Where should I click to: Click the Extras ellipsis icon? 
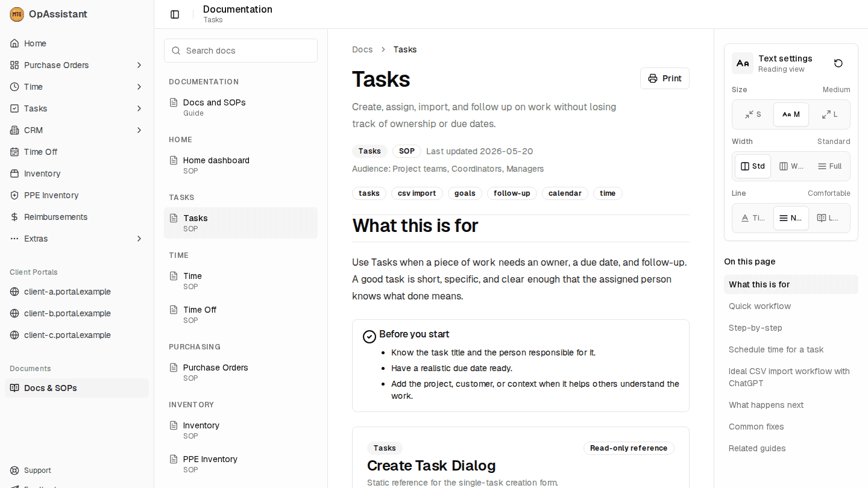tap(14, 239)
